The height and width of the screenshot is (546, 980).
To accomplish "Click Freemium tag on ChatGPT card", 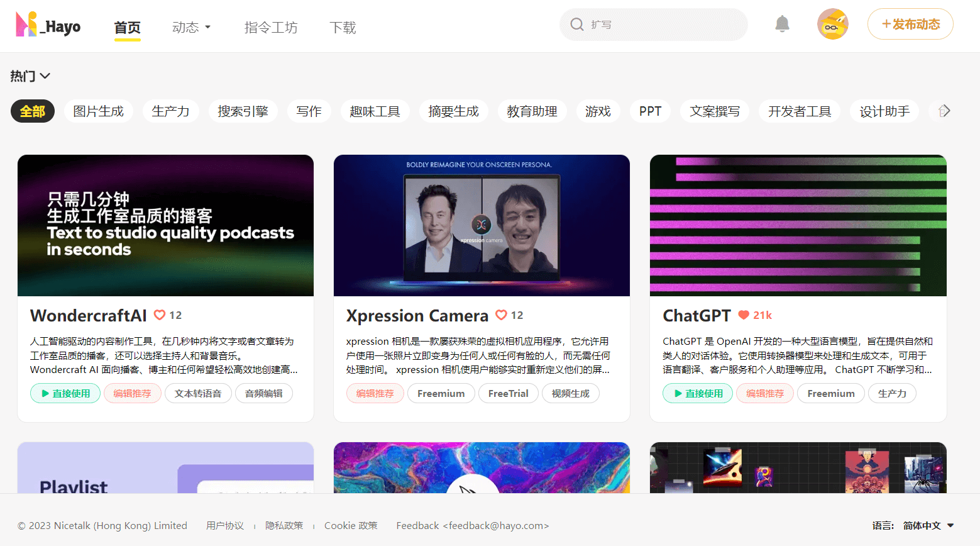I will [831, 393].
